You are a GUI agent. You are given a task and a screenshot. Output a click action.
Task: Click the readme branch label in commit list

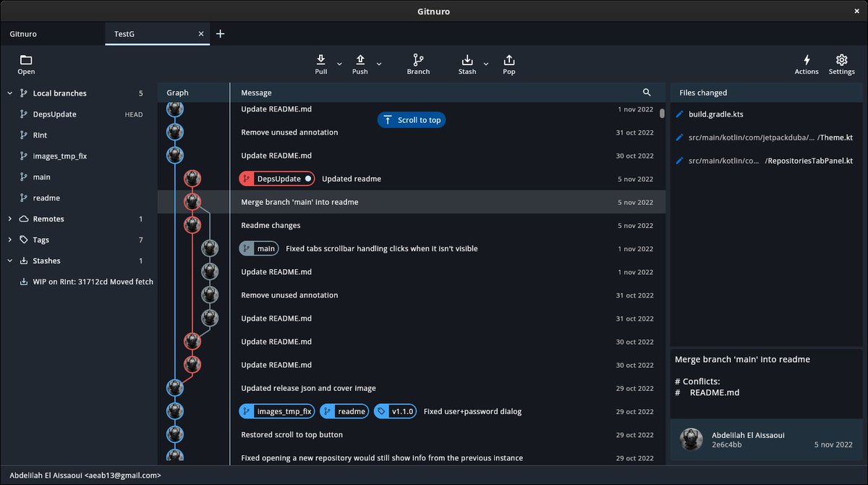pos(344,411)
